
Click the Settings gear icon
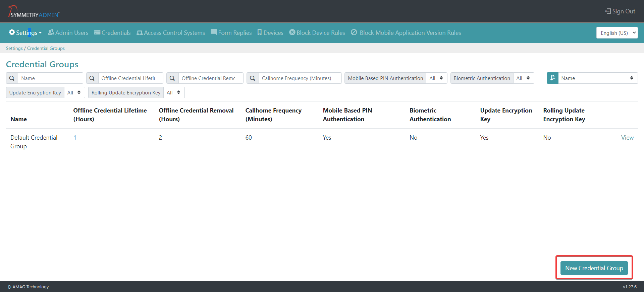click(x=12, y=32)
